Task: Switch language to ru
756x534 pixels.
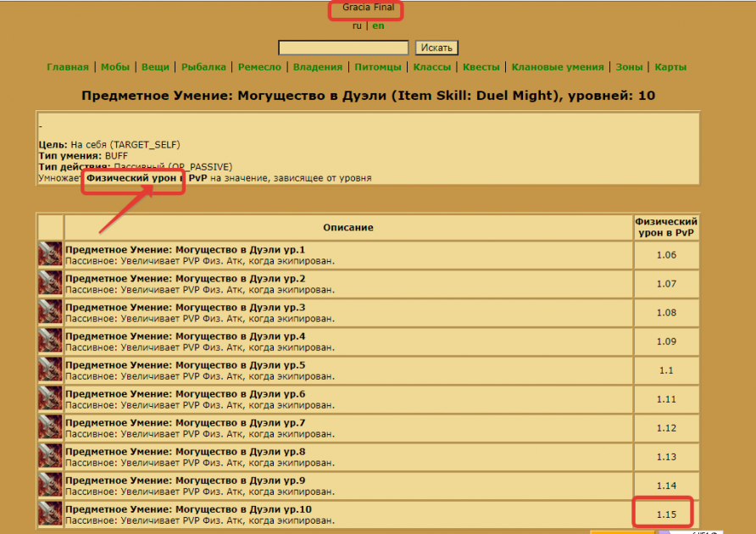Action: [357, 25]
